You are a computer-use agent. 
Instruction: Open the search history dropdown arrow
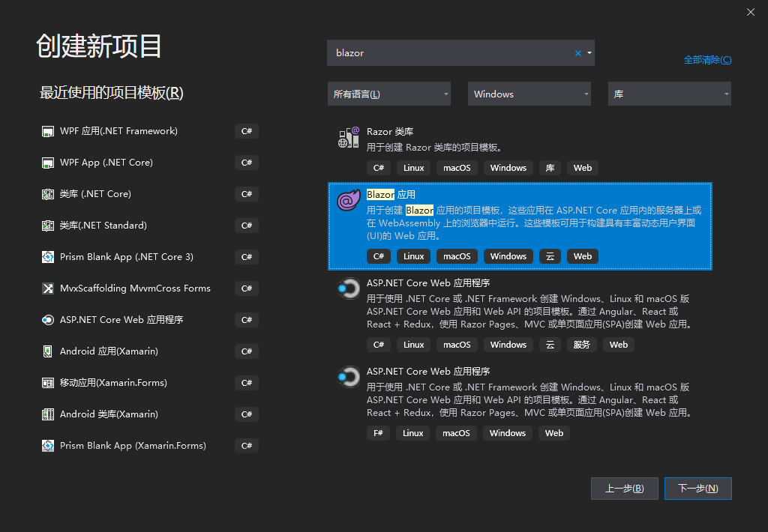pyautogui.click(x=589, y=53)
